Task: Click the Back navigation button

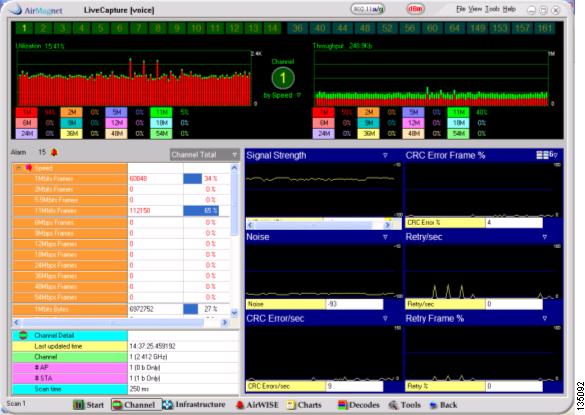Action: coord(443,405)
